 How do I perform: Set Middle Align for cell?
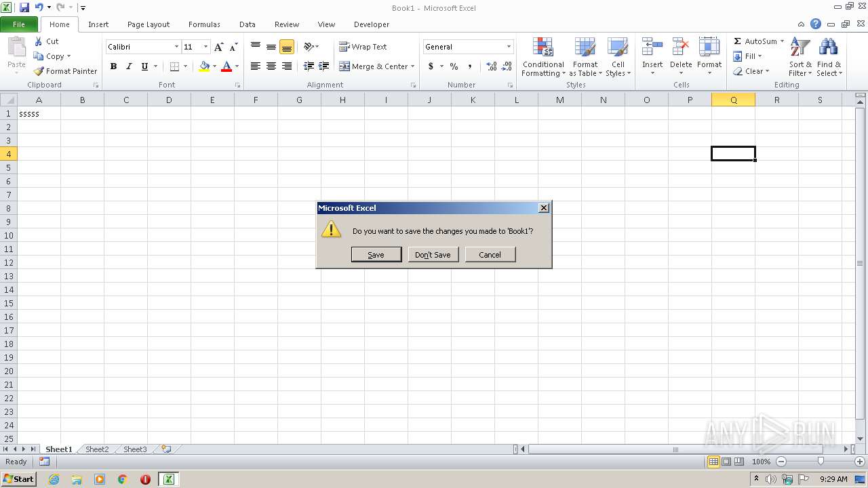pos(271,47)
